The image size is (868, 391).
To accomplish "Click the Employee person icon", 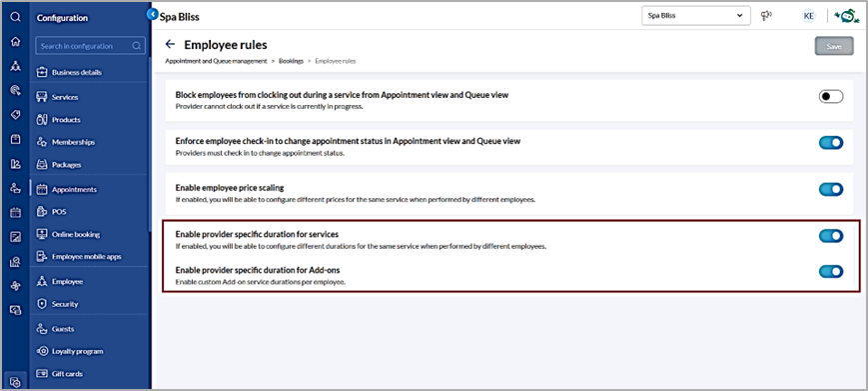I will tap(42, 281).
